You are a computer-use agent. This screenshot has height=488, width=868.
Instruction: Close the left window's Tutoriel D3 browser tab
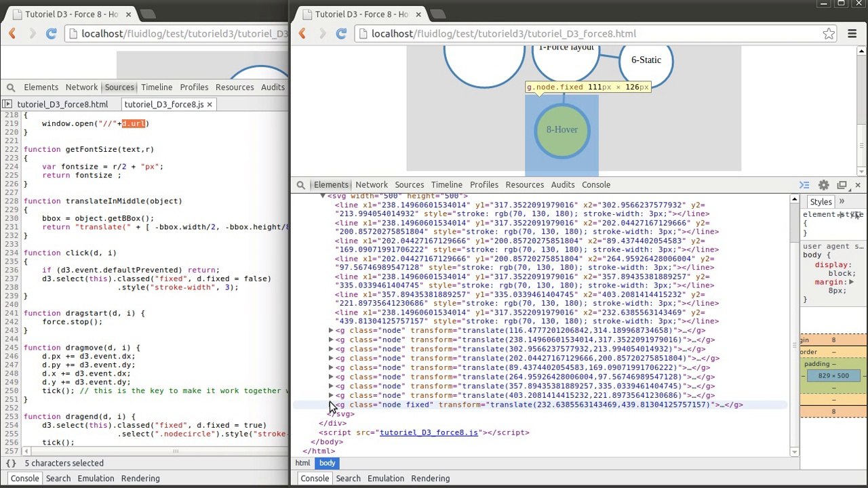point(128,14)
